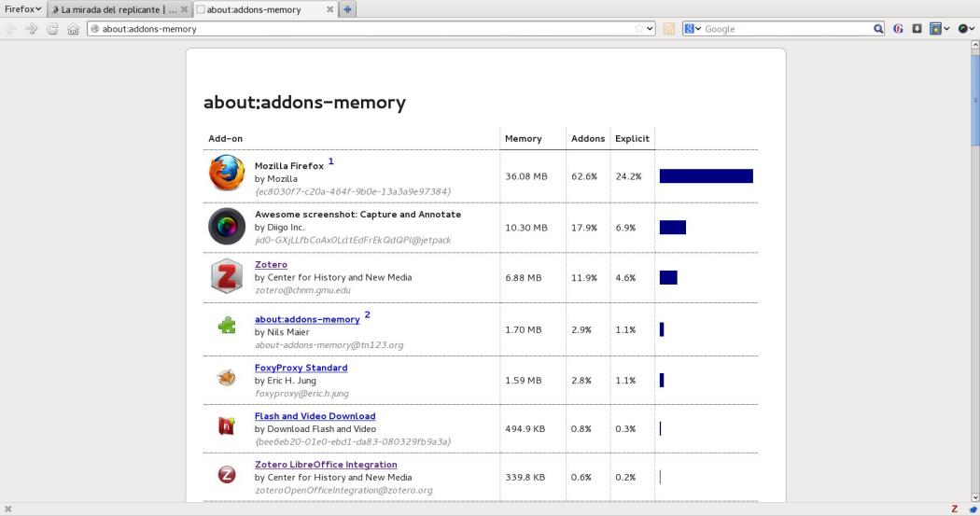This screenshot has width=980, height=516.
Task: Click the RSS feed subscribe icon
Action: click(669, 29)
